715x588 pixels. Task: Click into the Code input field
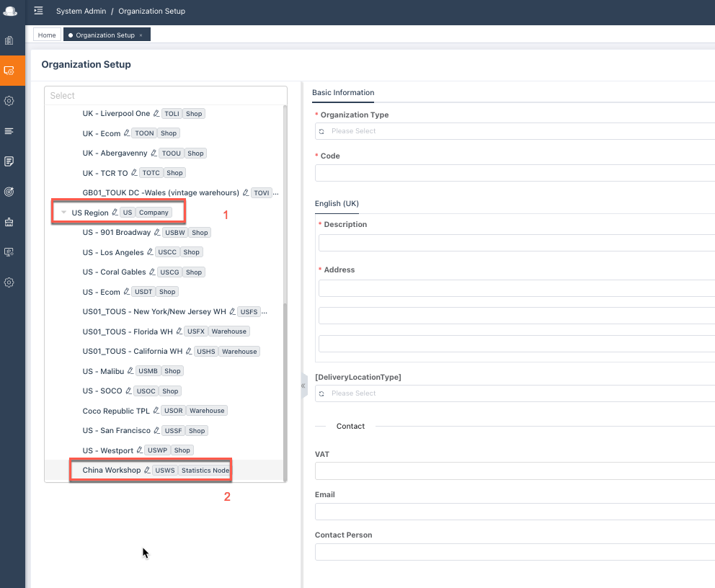[515, 173]
